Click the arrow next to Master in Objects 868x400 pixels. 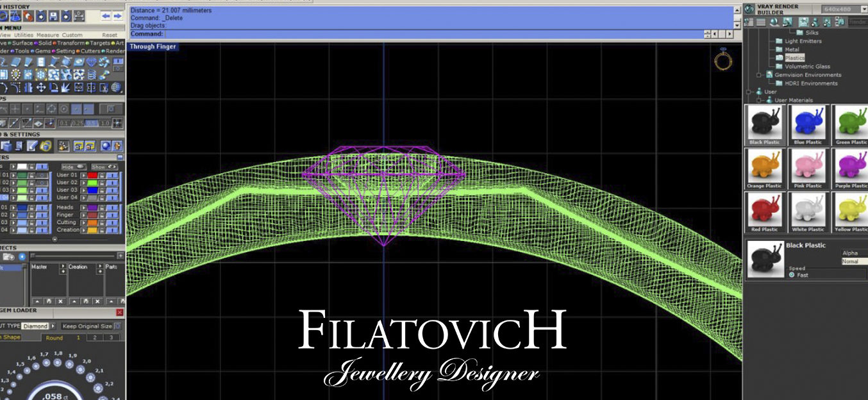coord(62,267)
